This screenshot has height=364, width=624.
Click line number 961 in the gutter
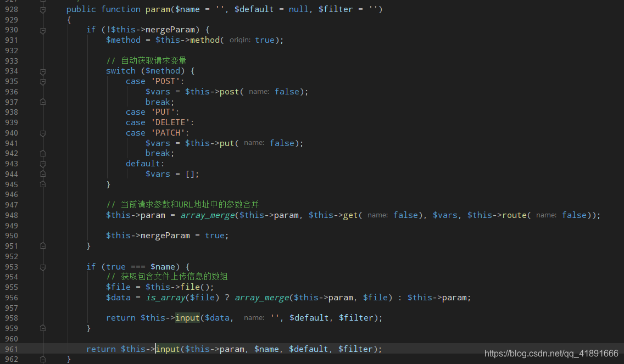pyautogui.click(x=12, y=349)
